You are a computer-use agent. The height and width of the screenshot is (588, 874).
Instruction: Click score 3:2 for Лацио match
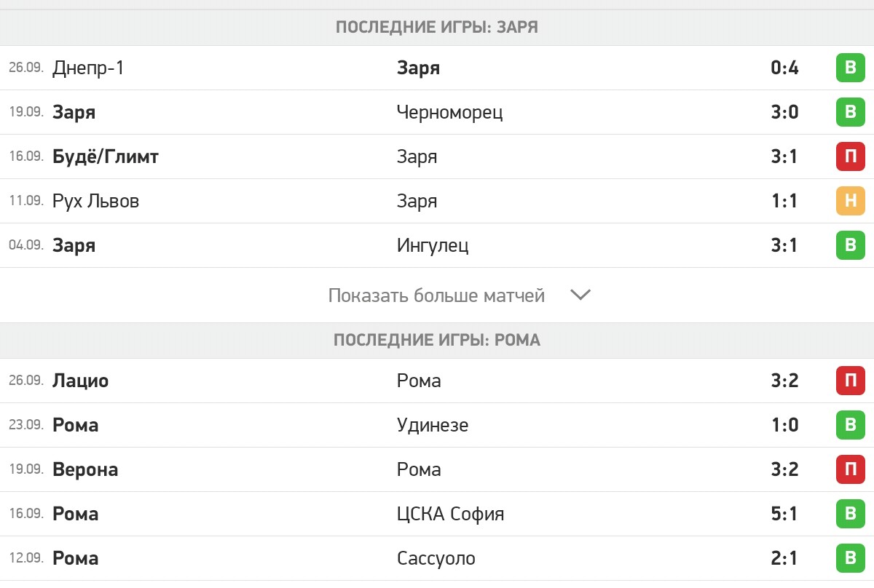pyautogui.click(x=784, y=381)
